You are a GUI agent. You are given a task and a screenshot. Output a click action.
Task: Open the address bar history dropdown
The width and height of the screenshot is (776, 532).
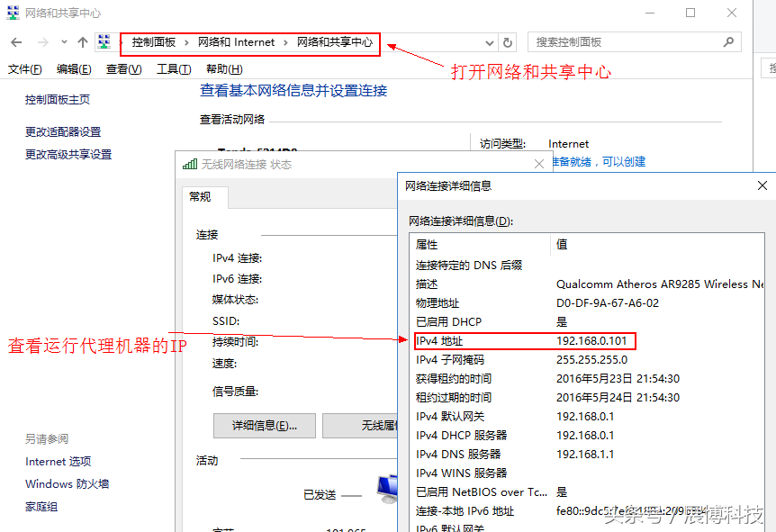(489, 41)
